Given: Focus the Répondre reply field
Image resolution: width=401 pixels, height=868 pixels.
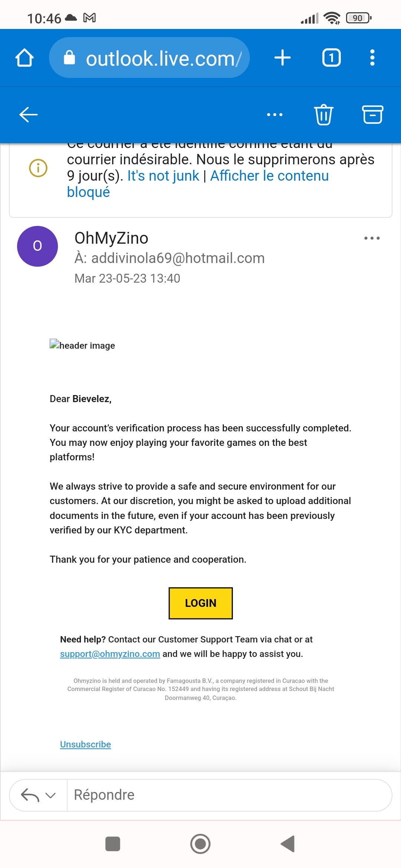Looking at the screenshot, I should coord(223,795).
